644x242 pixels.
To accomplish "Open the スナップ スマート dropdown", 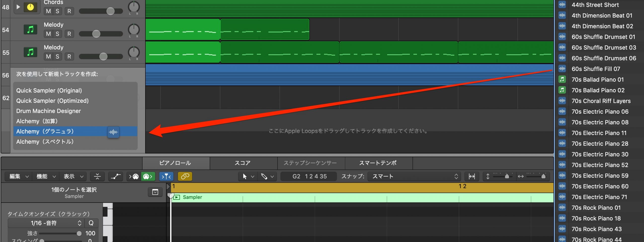I will [x=414, y=176].
